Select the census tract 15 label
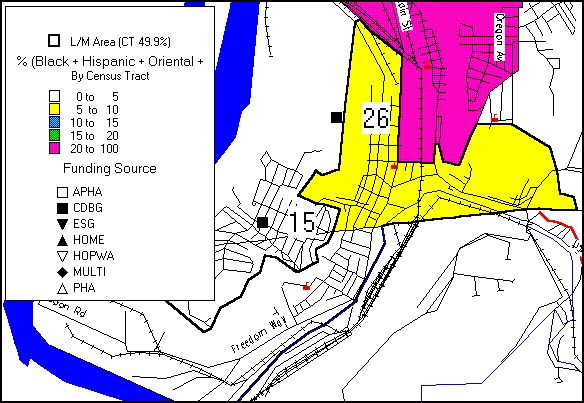Viewport: 584px width, 403px height. pos(302,222)
